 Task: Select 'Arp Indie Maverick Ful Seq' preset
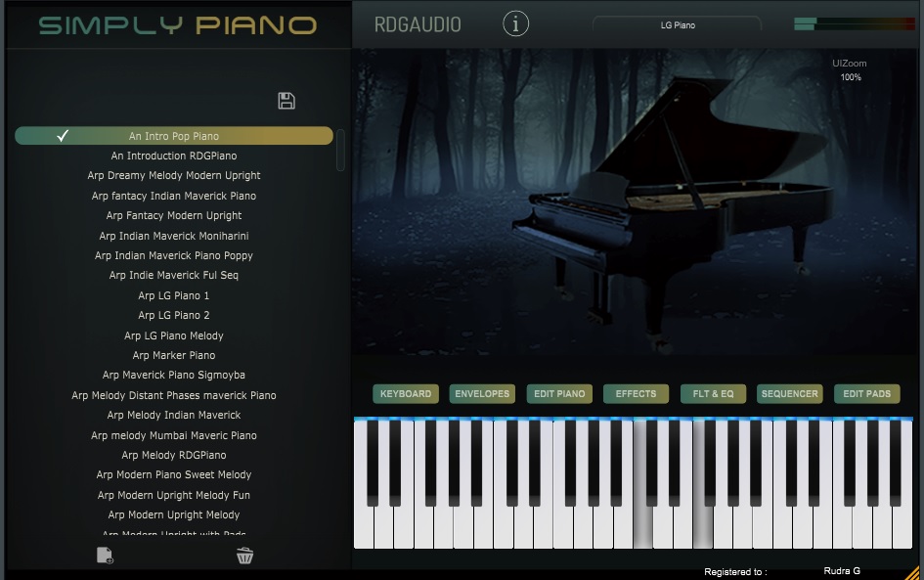pyautogui.click(x=174, y=275)
